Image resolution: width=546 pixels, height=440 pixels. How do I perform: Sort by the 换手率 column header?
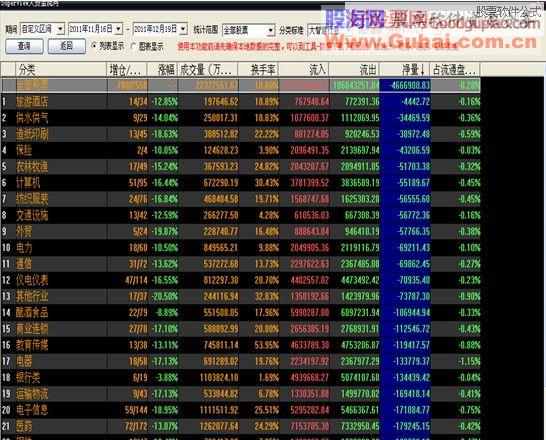tap(258, 70)
